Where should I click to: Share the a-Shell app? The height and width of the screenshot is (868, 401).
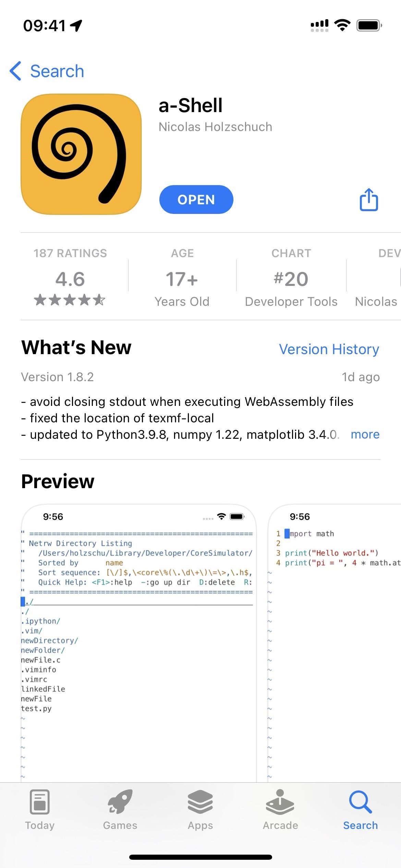(369, 200)
